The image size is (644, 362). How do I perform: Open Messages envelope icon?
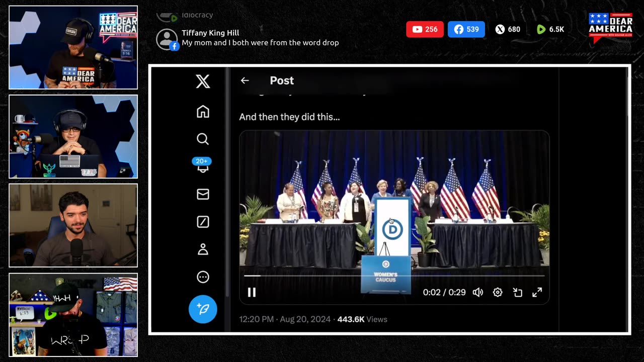click(203, 194)
